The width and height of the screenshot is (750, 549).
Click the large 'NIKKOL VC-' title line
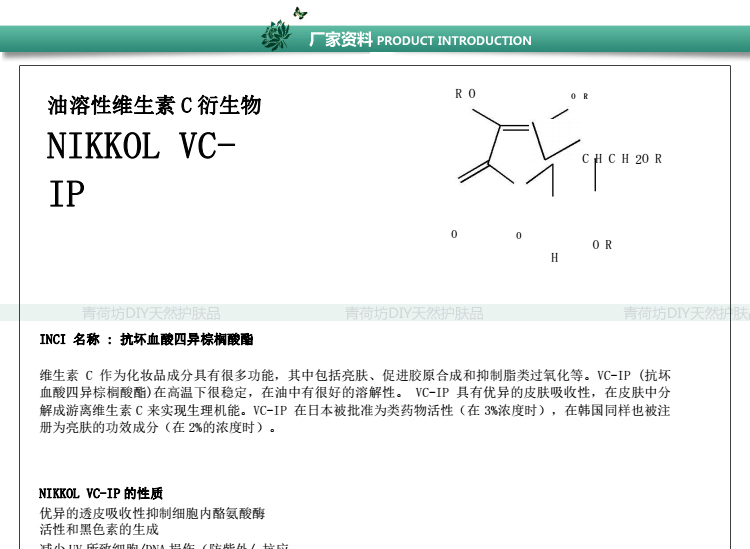click(141, 146)
